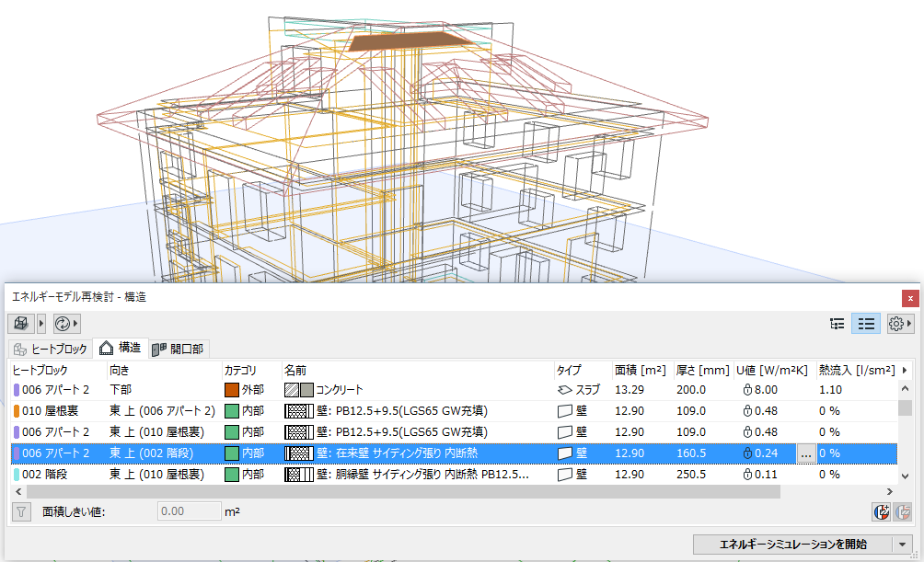Switch to the flat list view icon
The width and height of the screenshot is (924, 562).
pyautogui.click(x=866, y=324)
